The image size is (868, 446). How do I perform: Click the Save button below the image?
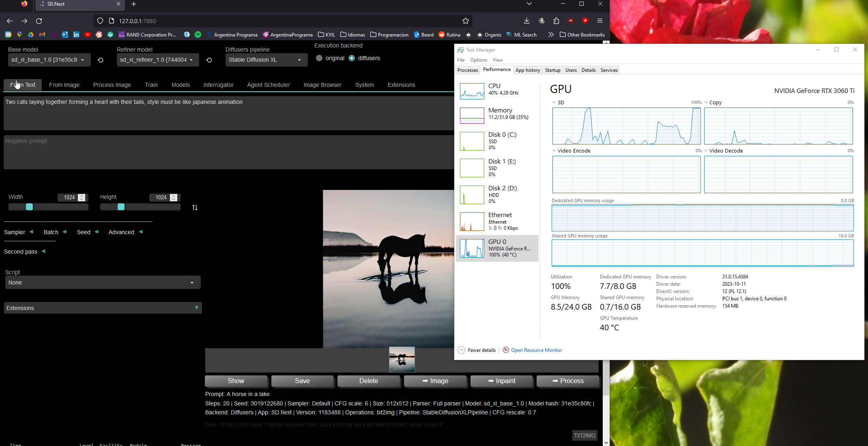(x=302, y=381)
